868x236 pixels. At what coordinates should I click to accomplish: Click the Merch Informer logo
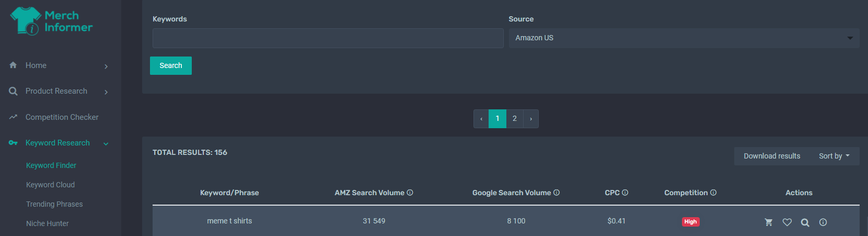tap(51, 21)
